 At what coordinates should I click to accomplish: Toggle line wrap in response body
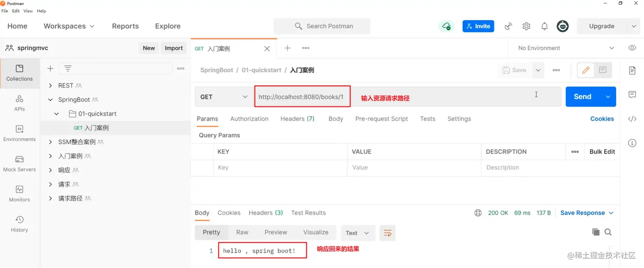pyautogui.click(x=388, y=233)
